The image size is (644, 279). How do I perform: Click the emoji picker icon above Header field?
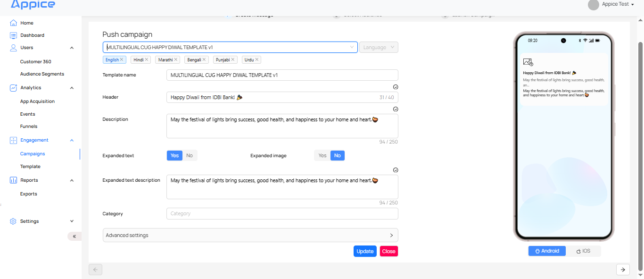click(x=396, y=87)
